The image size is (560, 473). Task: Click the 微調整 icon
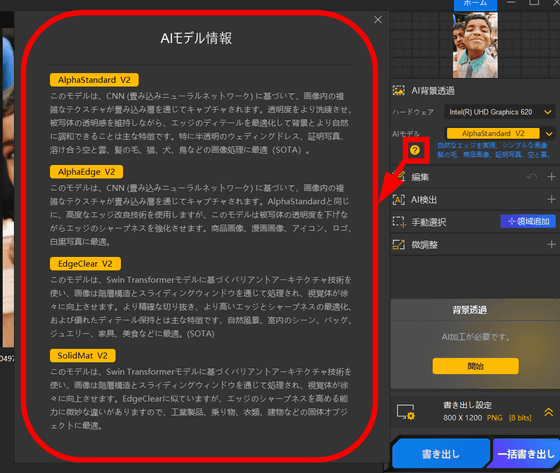(399, 245)
